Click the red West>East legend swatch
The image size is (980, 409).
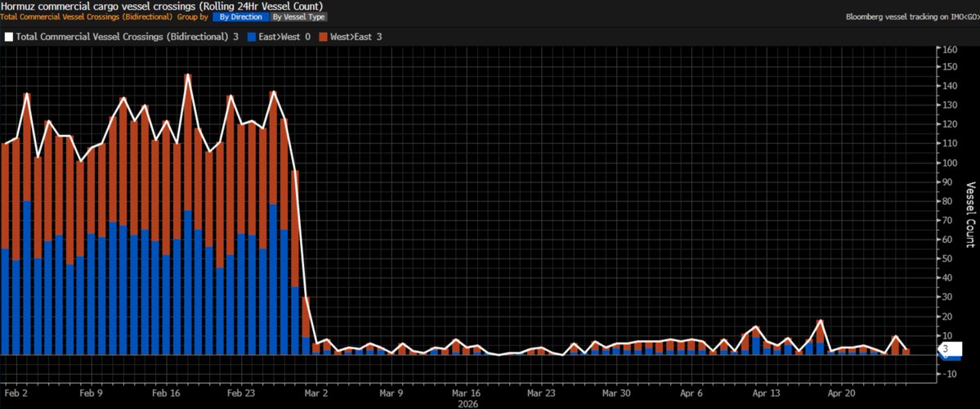pos(323,37)
